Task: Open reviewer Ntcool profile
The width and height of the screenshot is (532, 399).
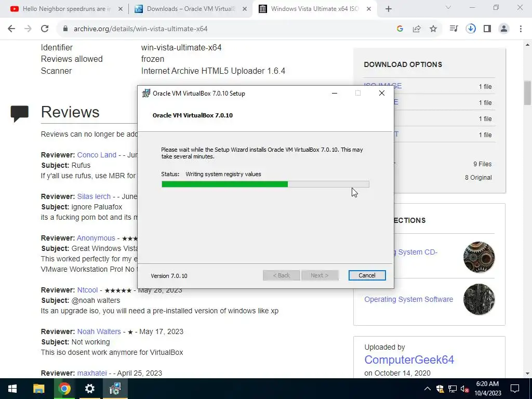Action: click(x=87, y=290)
